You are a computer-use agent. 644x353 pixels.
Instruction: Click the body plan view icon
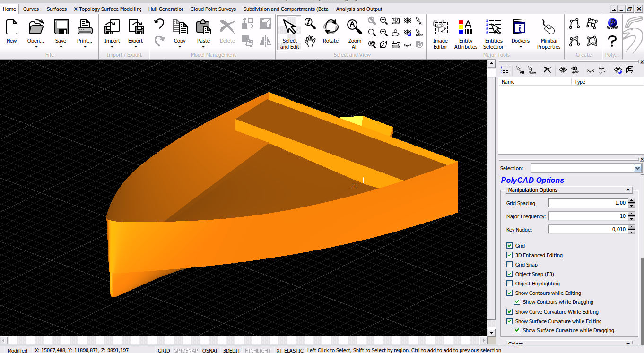[x=396, y=21]
